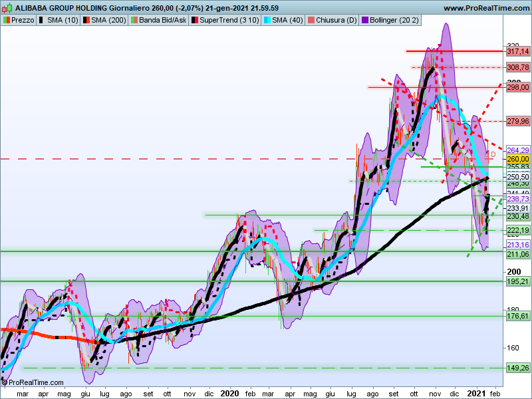Click the Prezzo green-red color swatch
This screenshot has width=532, height=399.
7,20
